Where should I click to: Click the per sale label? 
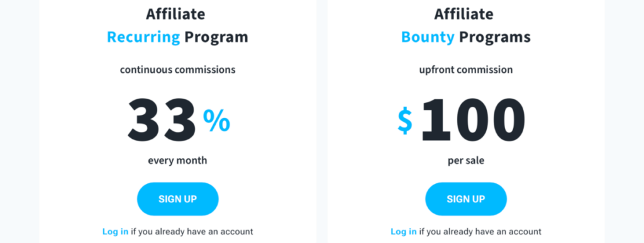(466, 161)
